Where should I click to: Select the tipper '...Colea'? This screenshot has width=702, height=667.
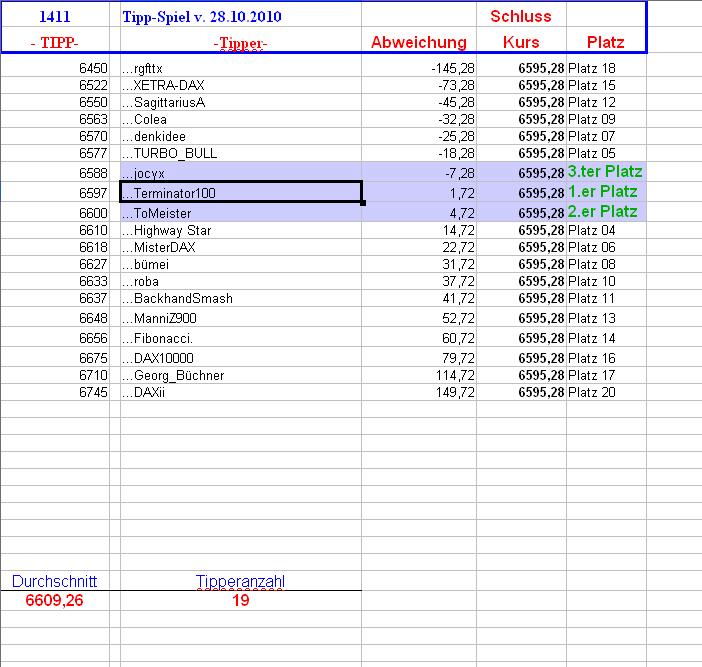tap(144, 119)
